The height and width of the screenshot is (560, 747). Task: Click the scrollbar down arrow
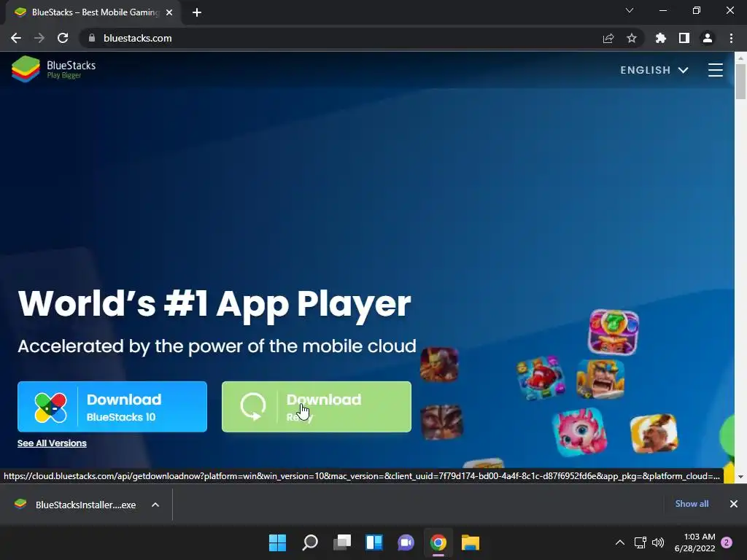[740, 477]
